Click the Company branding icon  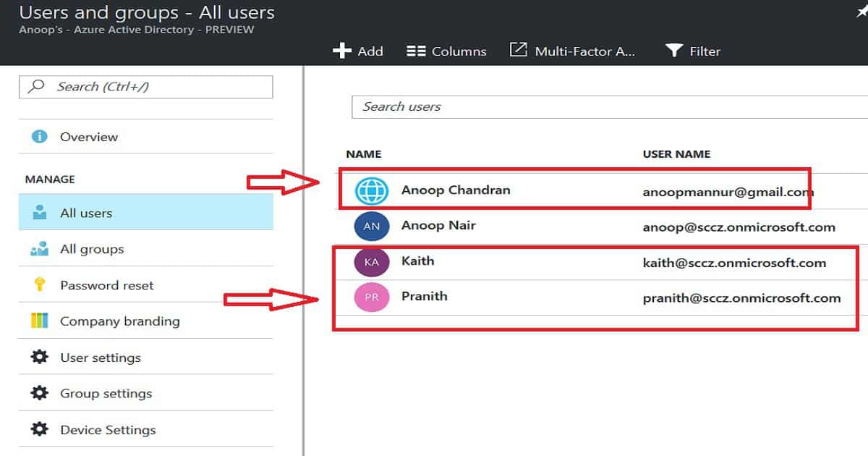click(x=40, y=321)
